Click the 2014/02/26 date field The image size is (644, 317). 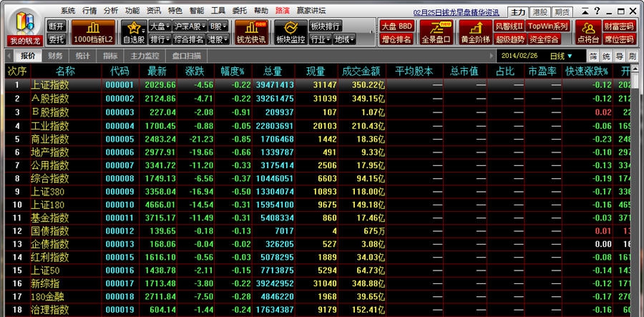(x=521, y=56)
